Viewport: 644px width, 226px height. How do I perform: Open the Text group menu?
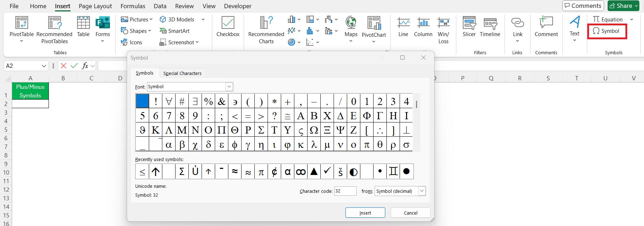[574, 29]
